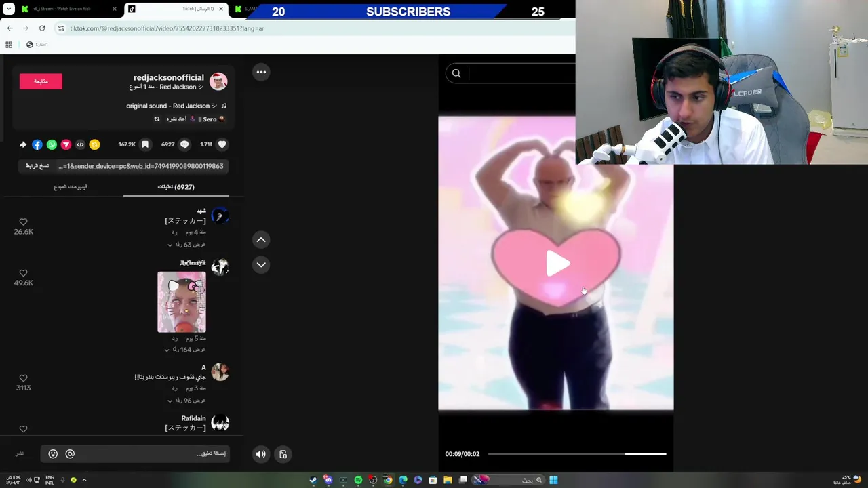Go back in the browser

click(9, 28)
